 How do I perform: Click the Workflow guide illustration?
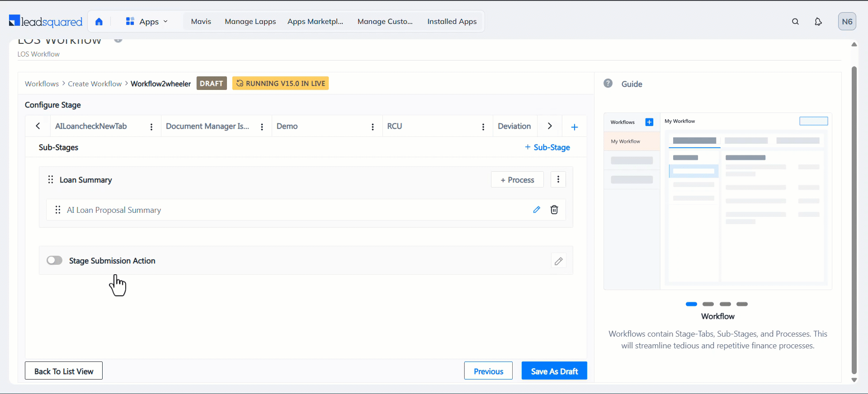click(x=718, y=201)
